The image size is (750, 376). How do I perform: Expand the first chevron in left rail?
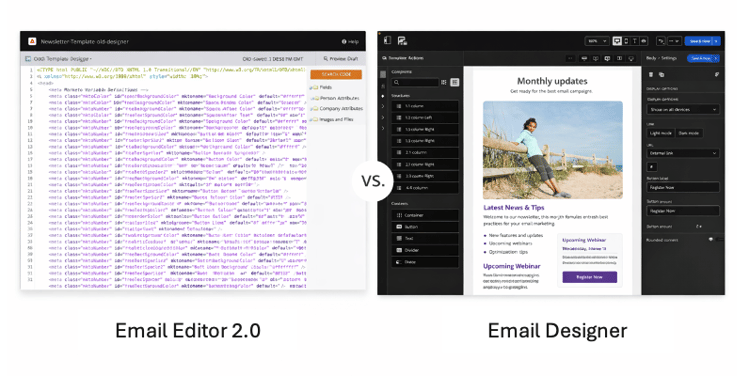[383, 106]
